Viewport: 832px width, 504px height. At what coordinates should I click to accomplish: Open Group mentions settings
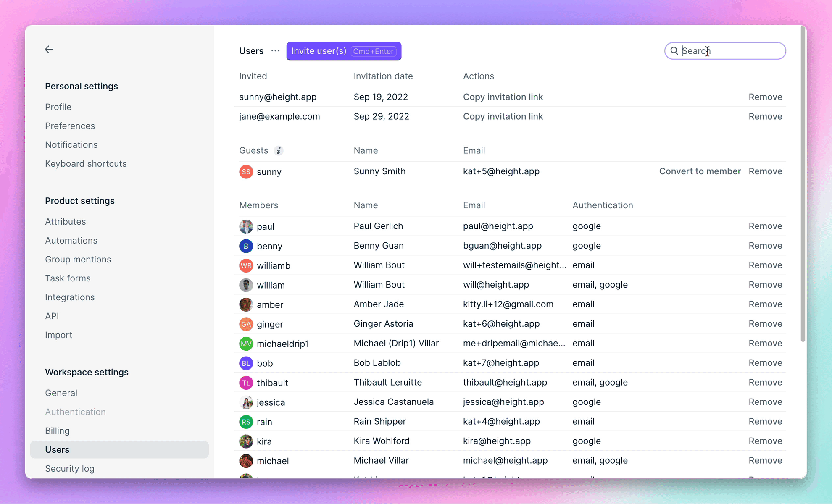(x=78, y=260)
